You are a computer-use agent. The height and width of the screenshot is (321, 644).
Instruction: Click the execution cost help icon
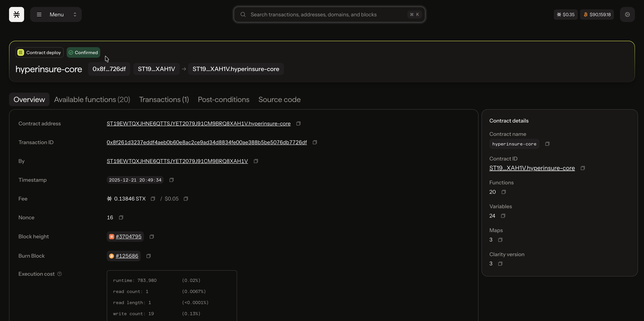pyautogui.click(x=60, y=274)
